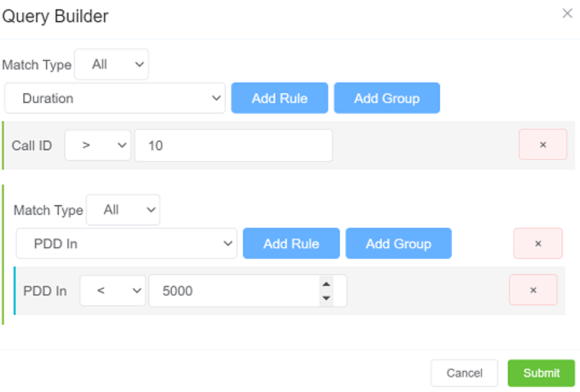Delete the nested PDD In group

click(538, 243)
